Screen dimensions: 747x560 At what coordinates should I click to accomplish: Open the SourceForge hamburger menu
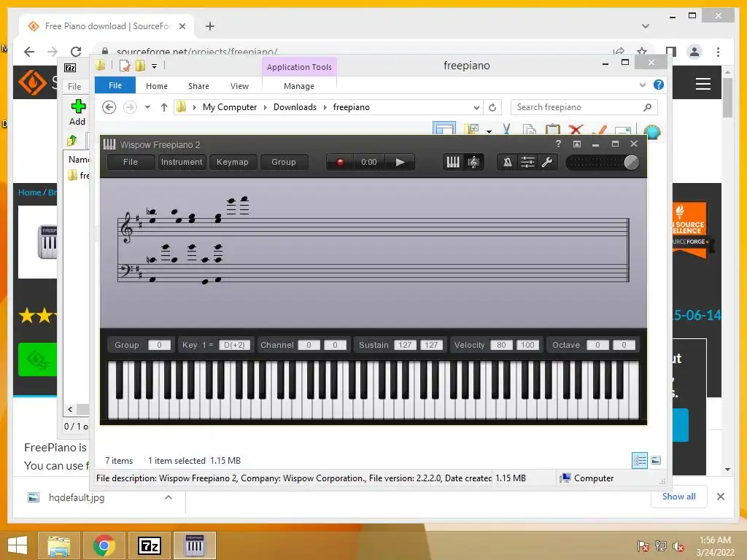703,84
